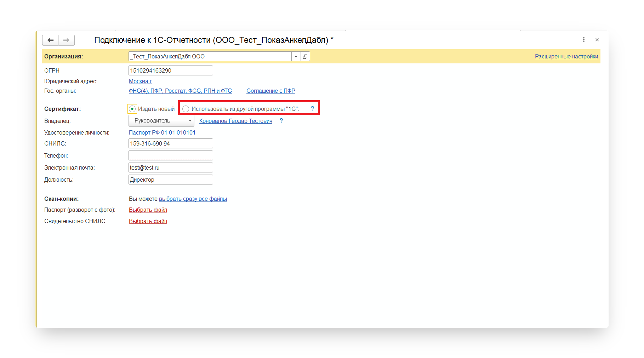The height and width of the screenshot is (358, 644).
Task: Click the help question mark beside owner name
Action: click(x=281, y=121)
